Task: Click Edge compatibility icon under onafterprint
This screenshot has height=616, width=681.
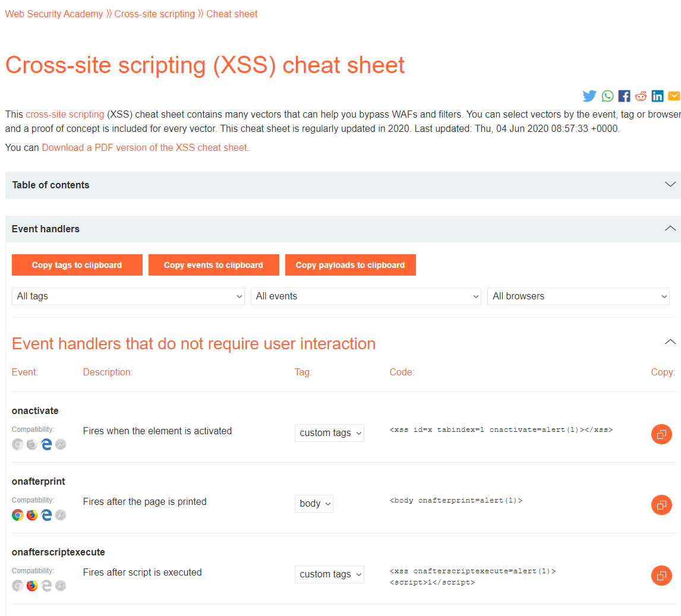Action: point(46,515)
